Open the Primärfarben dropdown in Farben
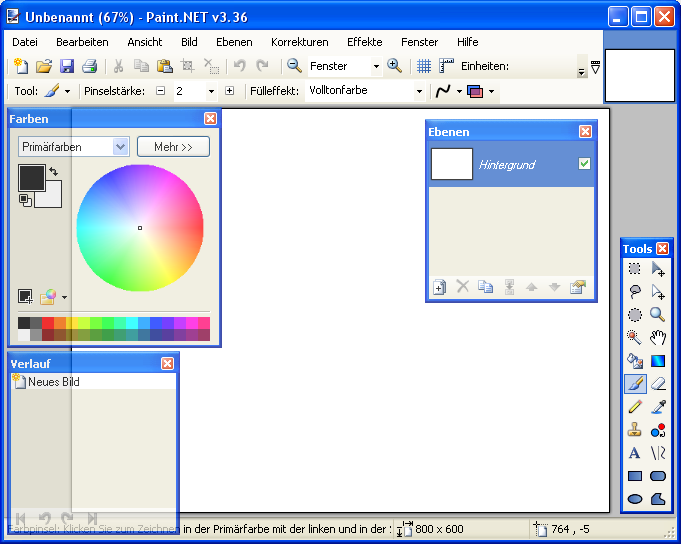This screenshot has width=681, height=544. 120,147
